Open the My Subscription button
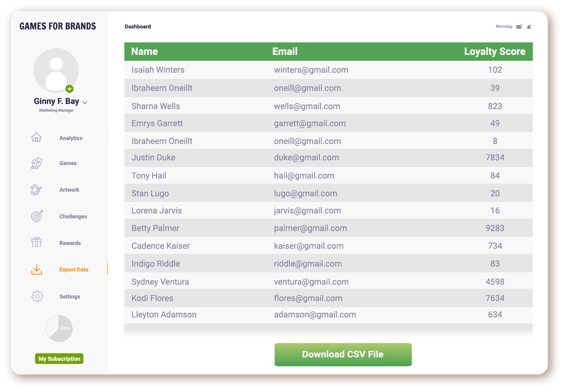Screen dimensions: 565x392 59,359
